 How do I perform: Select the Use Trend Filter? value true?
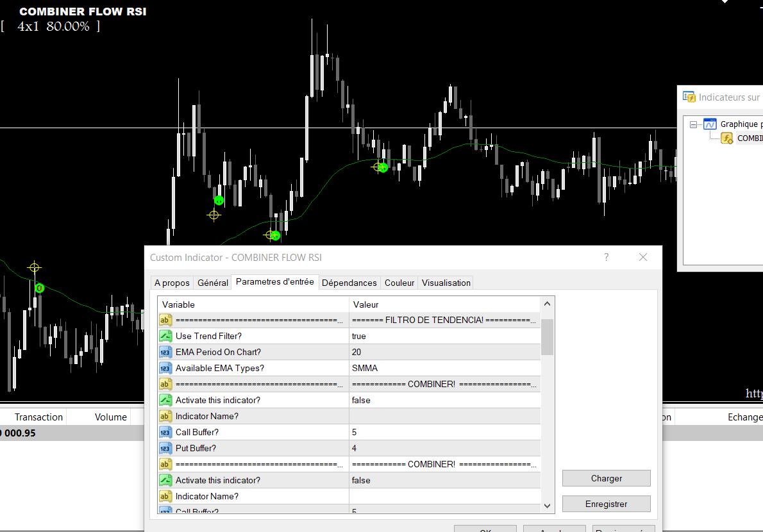444,336
